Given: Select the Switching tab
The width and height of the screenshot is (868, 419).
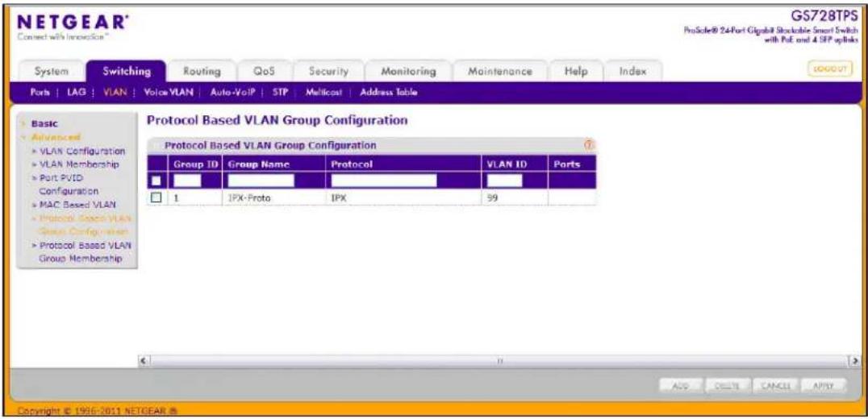Looking at the screenshot, I should (x=126, y=71).
